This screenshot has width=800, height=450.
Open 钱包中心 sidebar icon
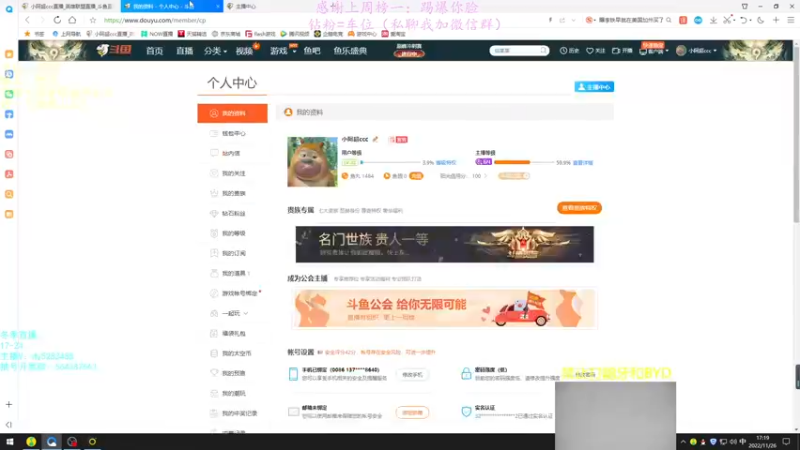click(x=214, y=133)
